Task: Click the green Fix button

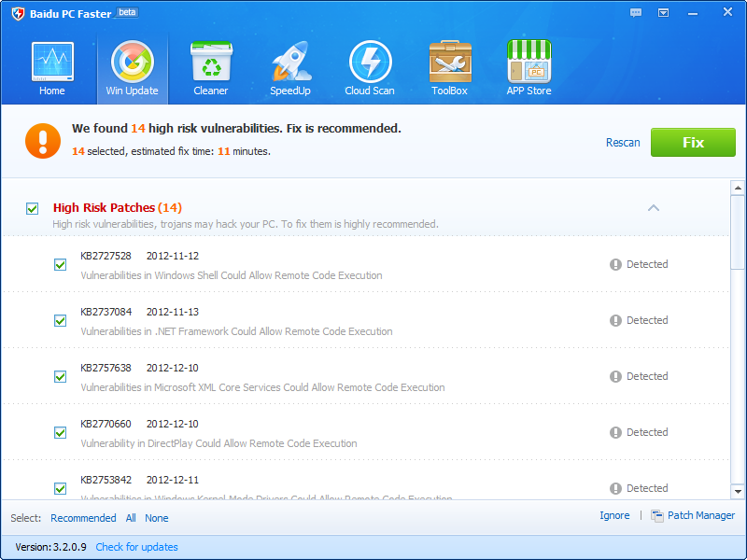Action: pos(693,142)
